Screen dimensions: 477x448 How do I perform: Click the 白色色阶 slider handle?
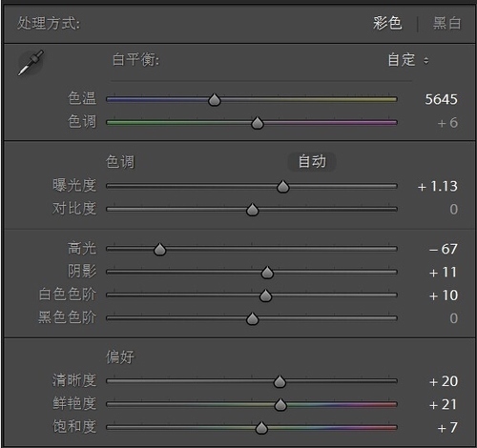[265, 295]
